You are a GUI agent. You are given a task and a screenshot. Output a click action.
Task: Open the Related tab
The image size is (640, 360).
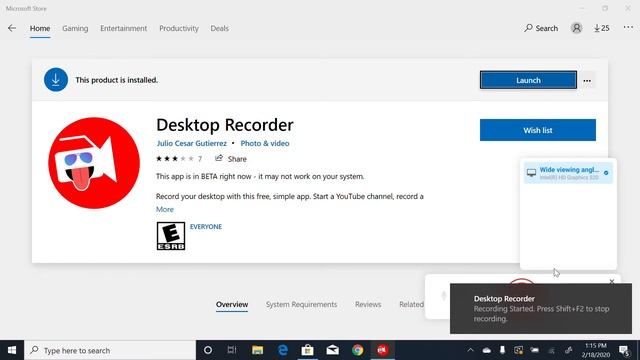coord(411,304)
